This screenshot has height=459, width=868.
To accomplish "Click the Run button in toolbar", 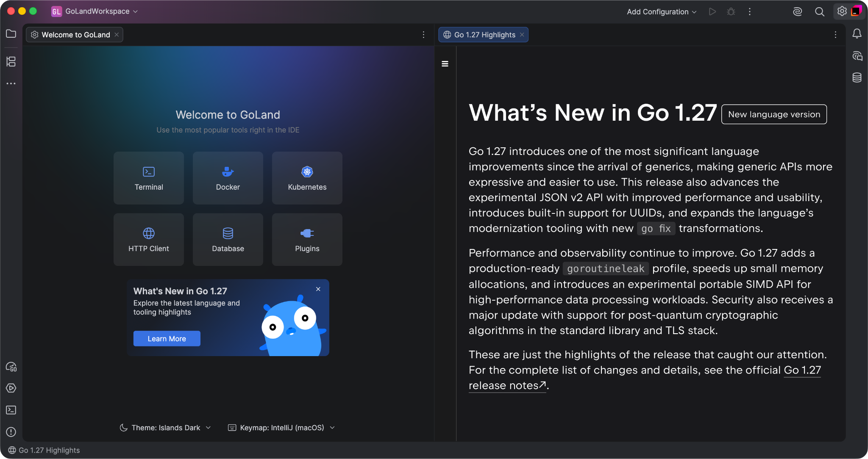I will click(x=712, y=12).
